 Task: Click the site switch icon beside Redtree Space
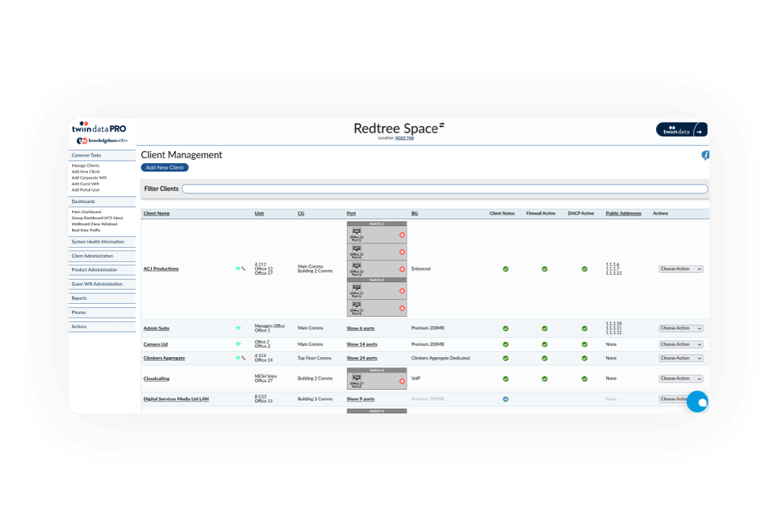(442, 125)
